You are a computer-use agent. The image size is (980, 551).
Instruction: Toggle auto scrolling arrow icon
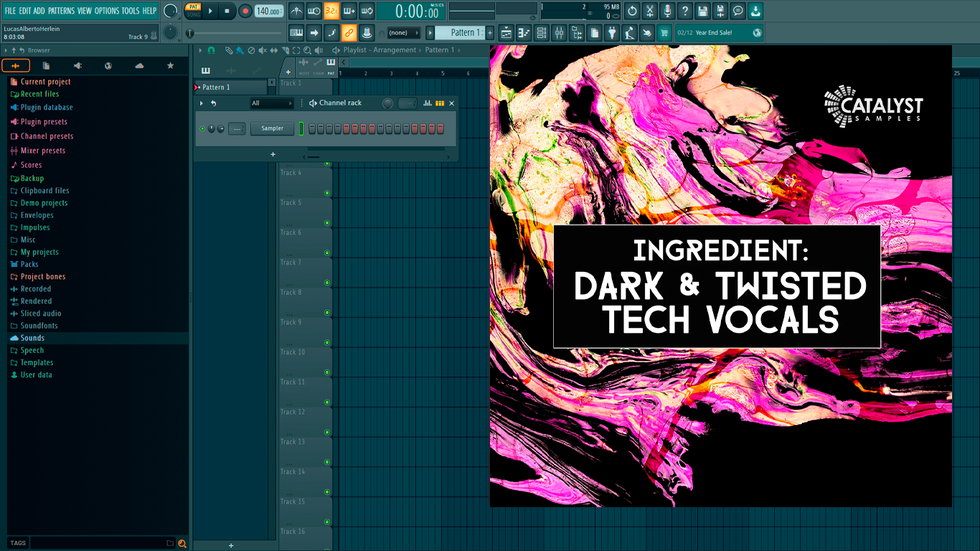314,32
